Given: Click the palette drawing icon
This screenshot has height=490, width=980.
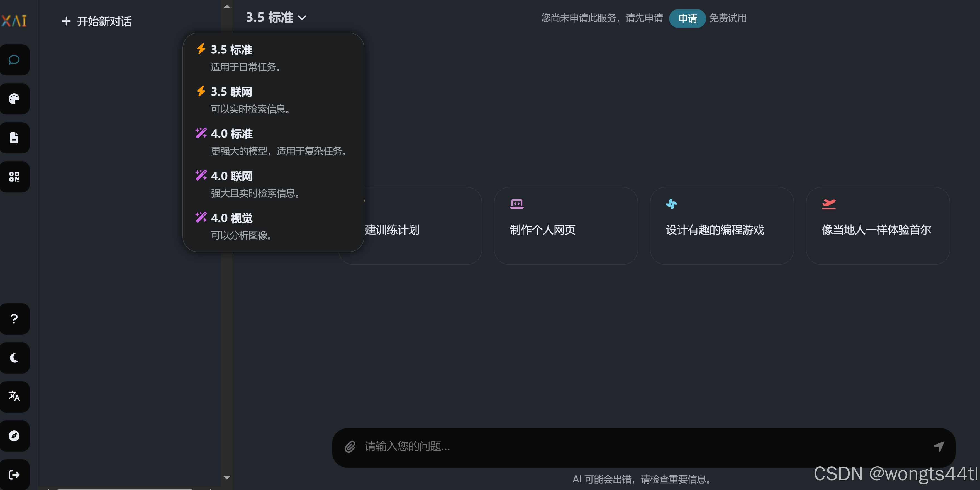Looking at the screenshot, I should coord(14,99).
